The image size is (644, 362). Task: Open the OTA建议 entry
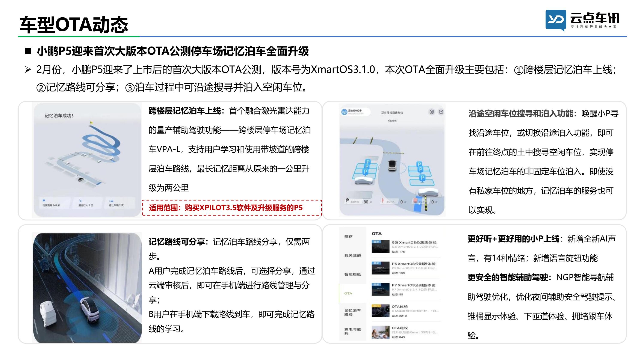click(x=406, y=332)
